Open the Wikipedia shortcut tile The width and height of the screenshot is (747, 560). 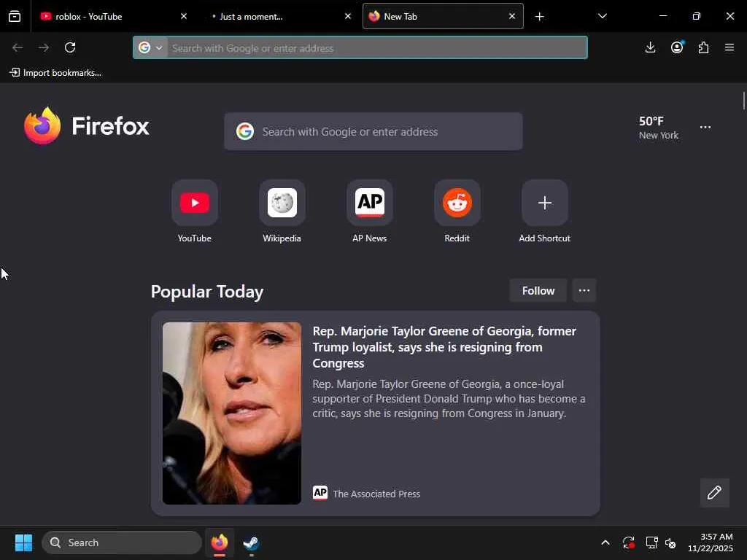point(282,203)
